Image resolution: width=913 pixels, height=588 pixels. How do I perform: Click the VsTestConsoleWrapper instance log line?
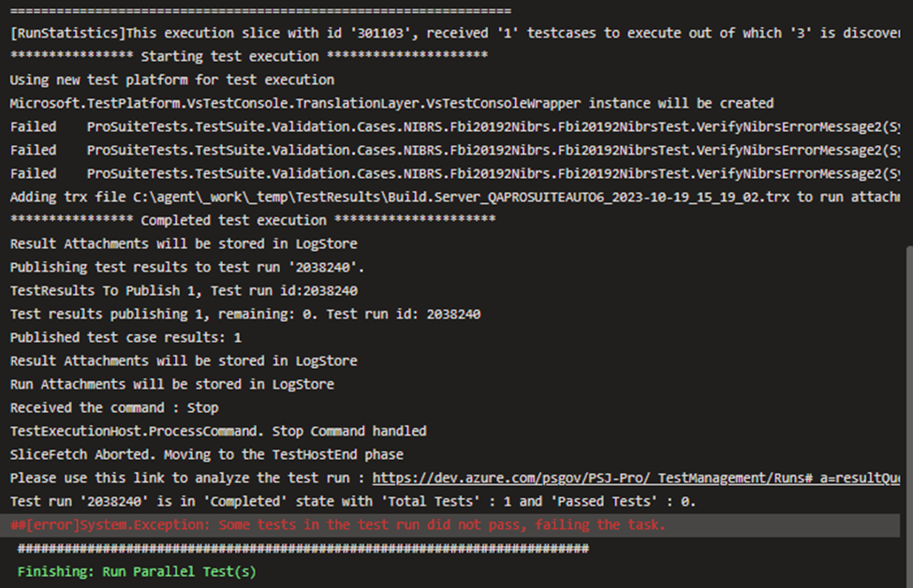(391, 104)
